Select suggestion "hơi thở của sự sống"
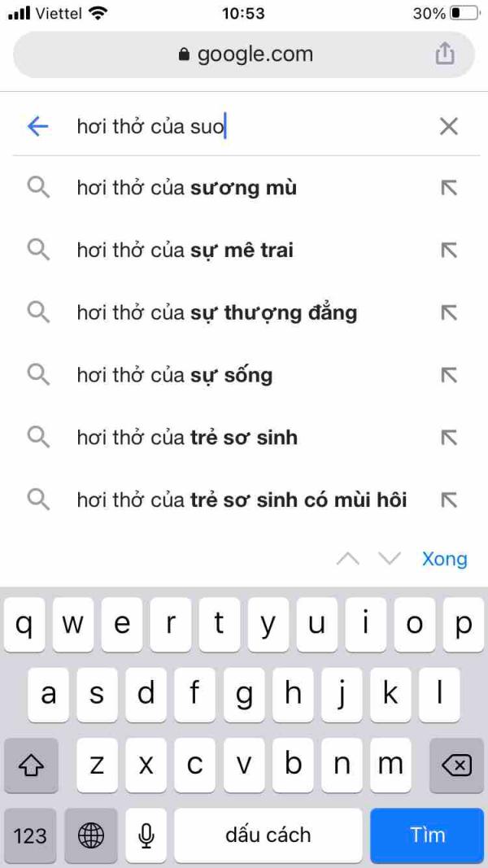488x868 pixels. 175,375
